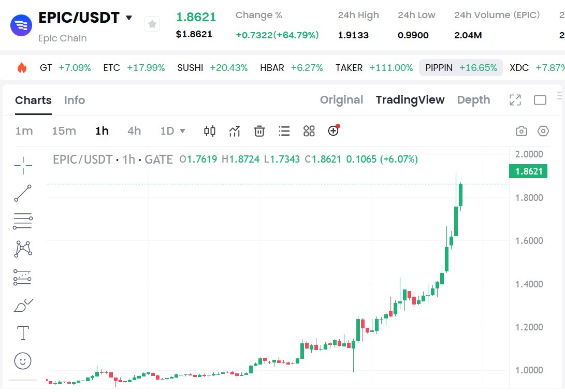
Task: Open TAKER ticker in trending bar
Action: 374,68
